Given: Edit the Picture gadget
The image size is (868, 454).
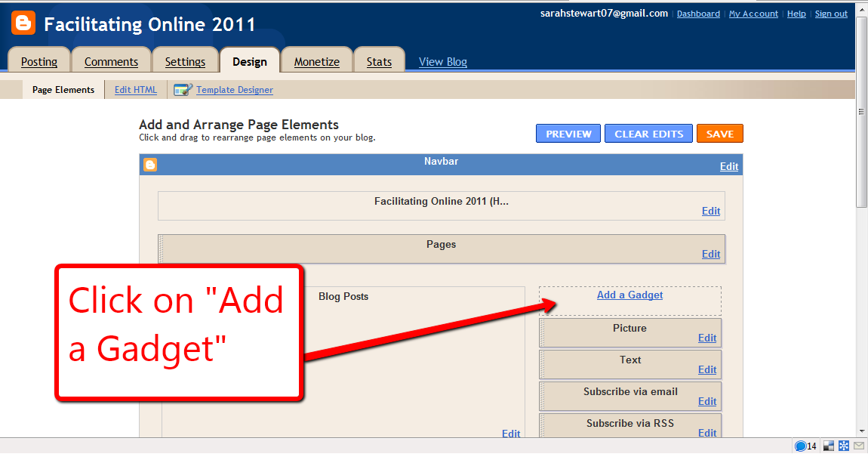Looking at the screenshot, I should (x=707, y=338).
